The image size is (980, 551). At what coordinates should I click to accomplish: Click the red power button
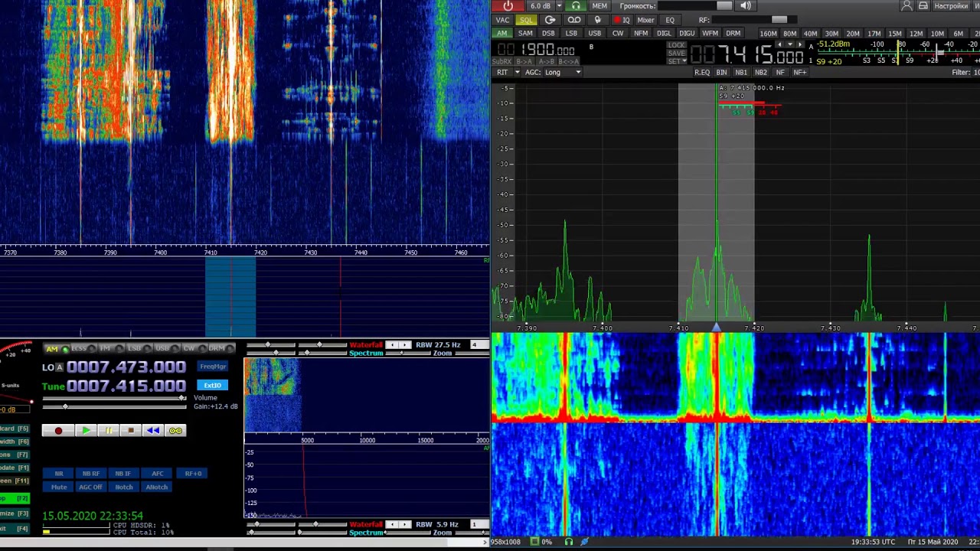click(508, 6)
